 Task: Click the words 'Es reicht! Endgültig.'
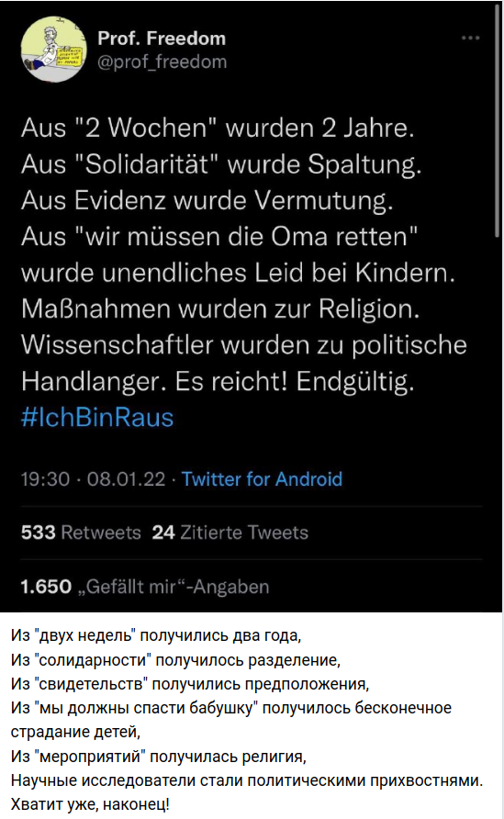pyautogui.click(x=295, y=381)
